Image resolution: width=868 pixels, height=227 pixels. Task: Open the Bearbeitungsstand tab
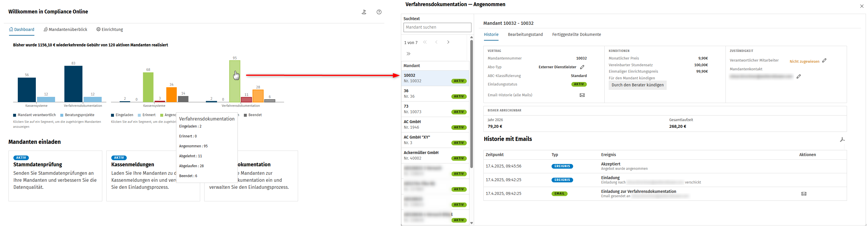coord(525,34)
